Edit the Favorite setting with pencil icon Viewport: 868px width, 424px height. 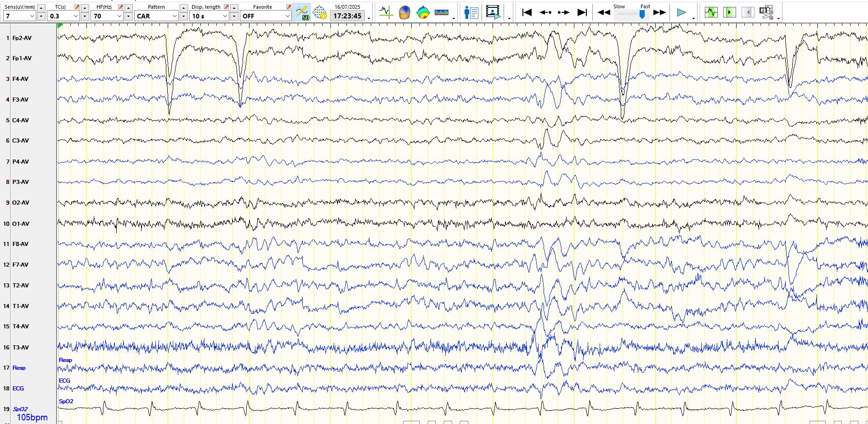click(289, 7)
